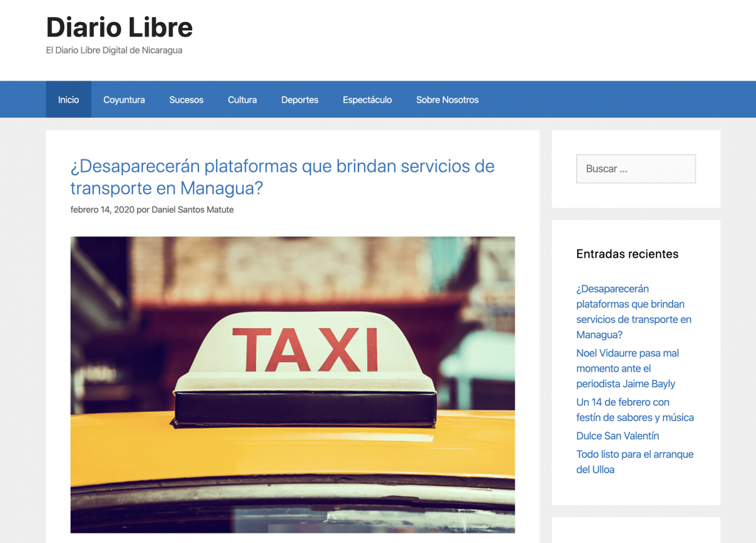
Task: Open the recent entry about plataformas in Managua
Action: tap(634, 312)
